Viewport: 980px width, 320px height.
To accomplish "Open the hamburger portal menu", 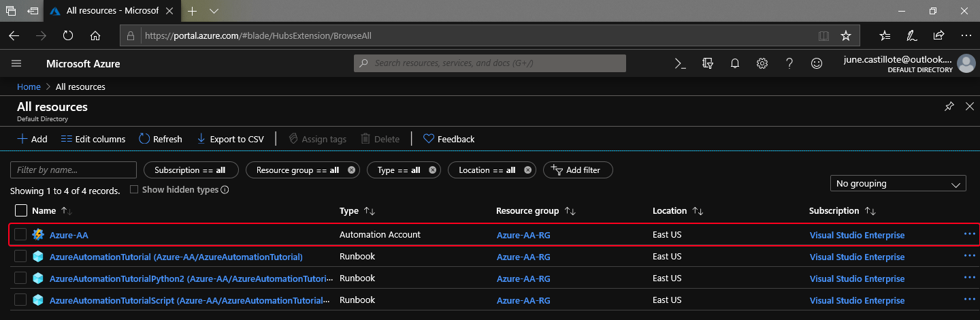I will point(17,63).
